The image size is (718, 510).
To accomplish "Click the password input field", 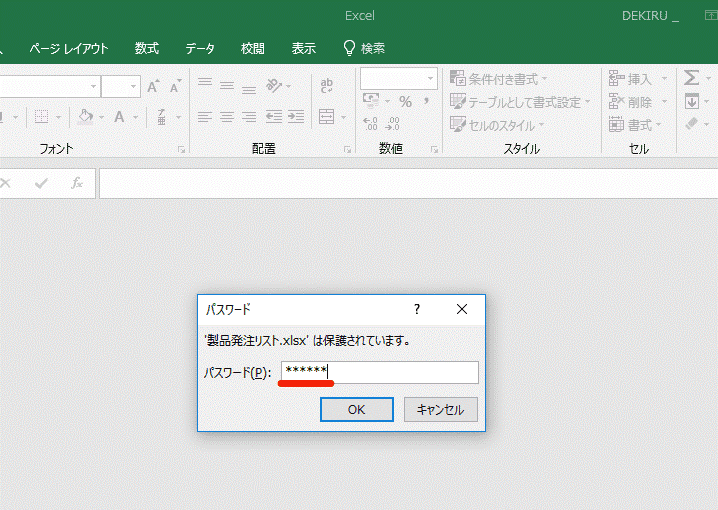I will tap(379, 372).
